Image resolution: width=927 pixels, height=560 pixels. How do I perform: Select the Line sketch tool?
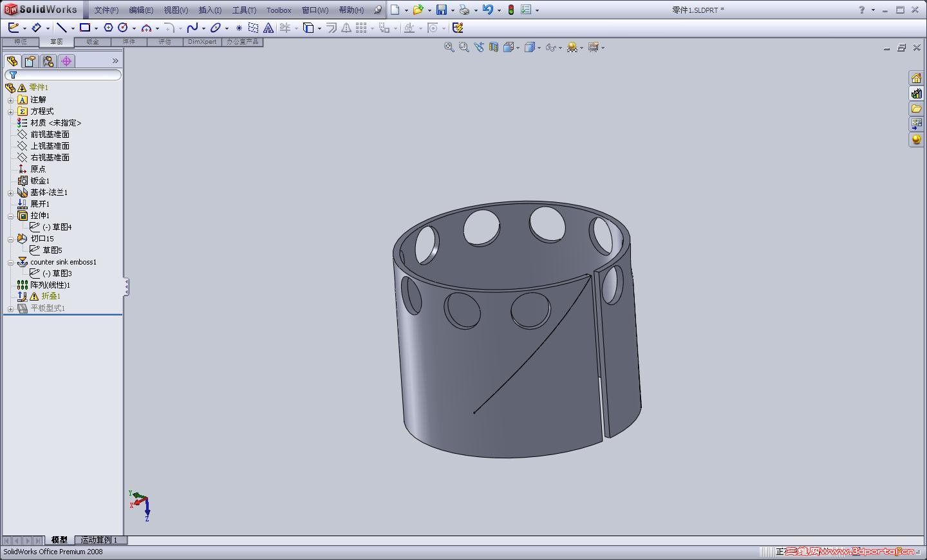pyautogui.click(x=62, y=28)
